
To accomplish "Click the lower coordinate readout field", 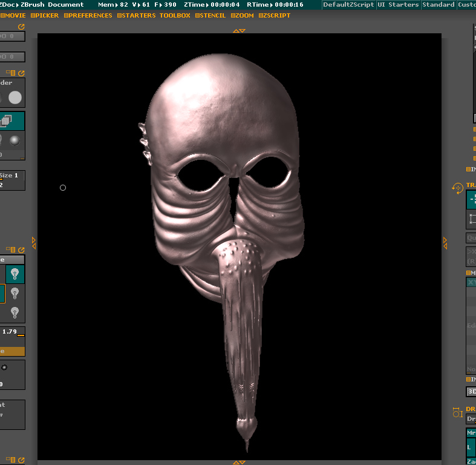I will [12, 56].
